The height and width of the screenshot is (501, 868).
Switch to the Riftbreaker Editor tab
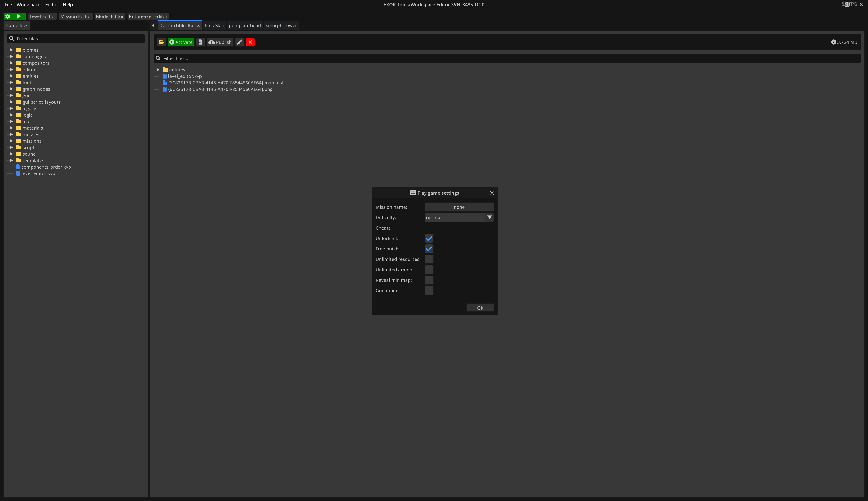(x=148, y=16)
